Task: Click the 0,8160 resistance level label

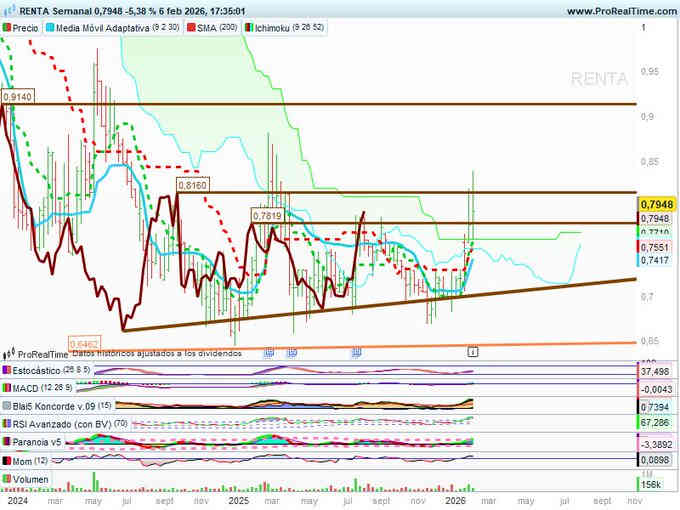Action: pos(192,185)
